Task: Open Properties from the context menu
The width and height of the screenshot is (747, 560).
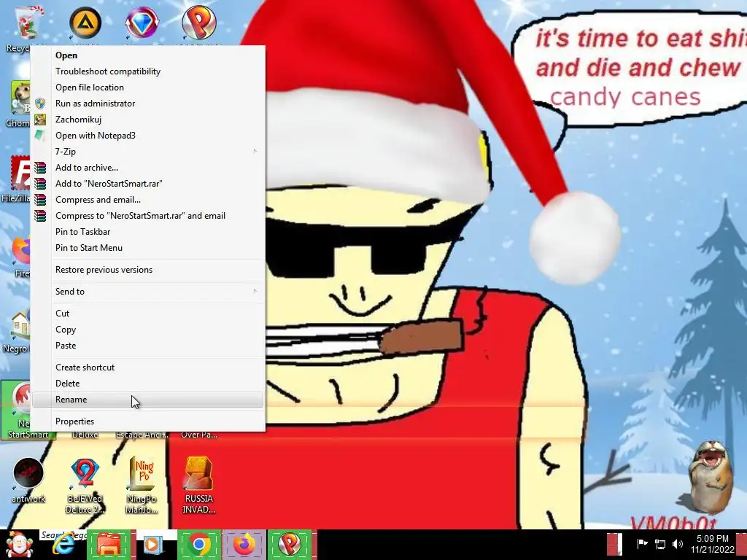Action: click(x=147, y=421)
